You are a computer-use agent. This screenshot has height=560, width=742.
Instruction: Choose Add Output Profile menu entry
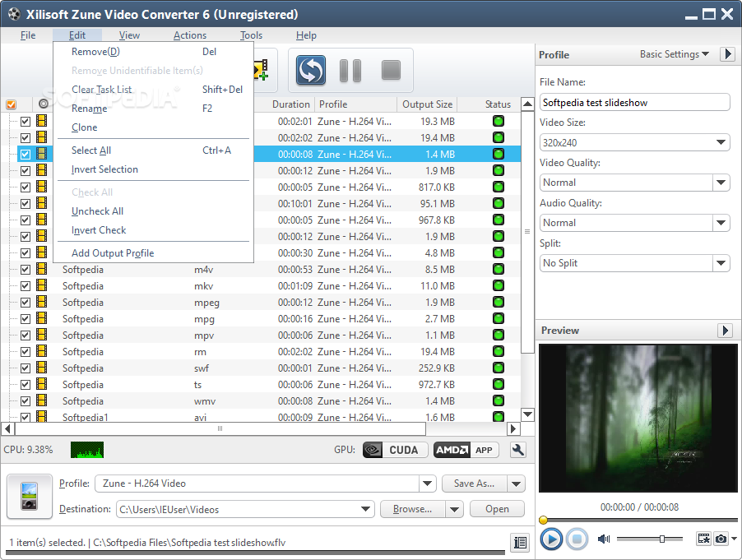coord(153,253)
